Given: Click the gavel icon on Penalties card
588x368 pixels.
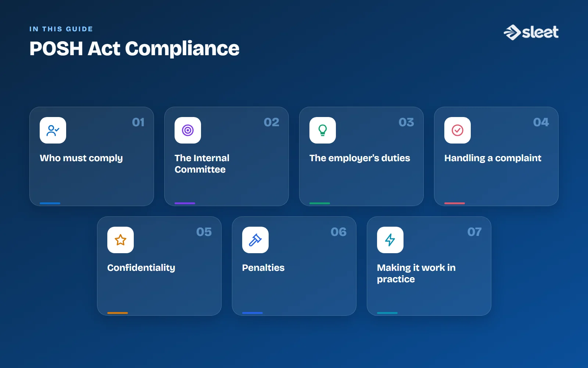Looking at the screenshot, I should [255, 240].
